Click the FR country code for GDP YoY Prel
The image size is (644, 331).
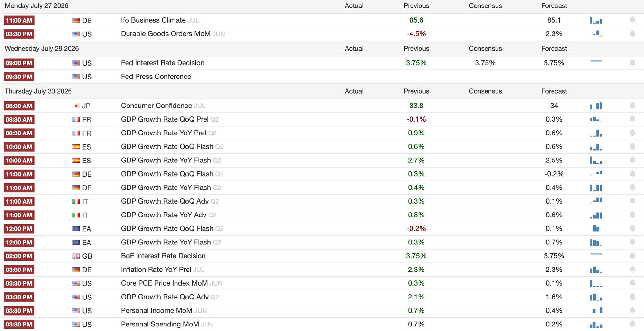[x=87, y=133]
